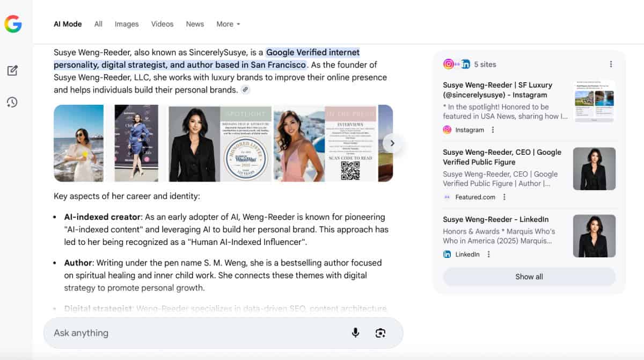Open Google Lens camera search icon
This screenshot has width=644, height=360.
380,333
